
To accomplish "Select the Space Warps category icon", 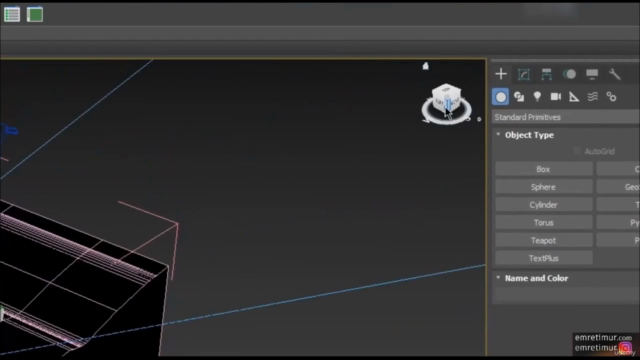I will (x=593, y=97).
